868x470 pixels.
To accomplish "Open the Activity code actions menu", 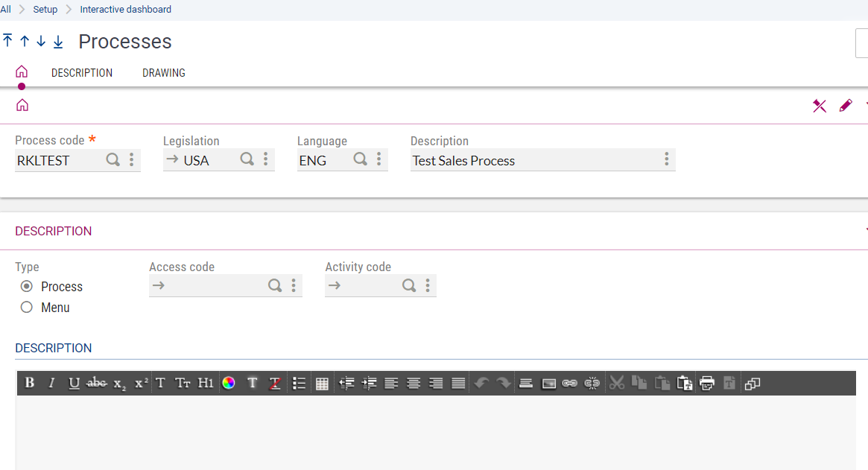I will click(x=428, y=285).
